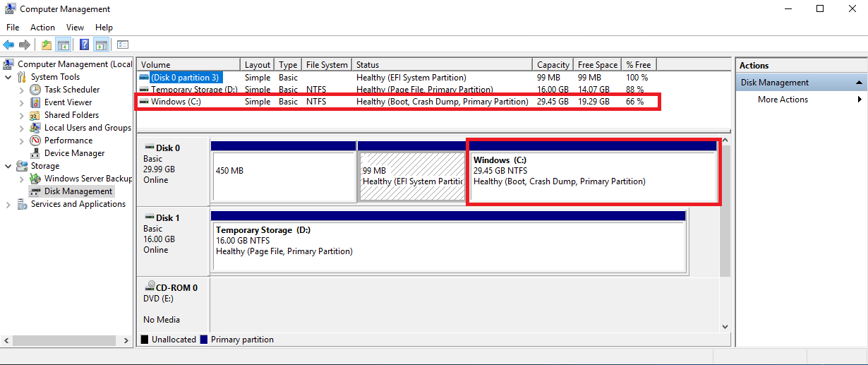
Task: Click the Task Scheduler clock icon
Action: click(35, 90)
